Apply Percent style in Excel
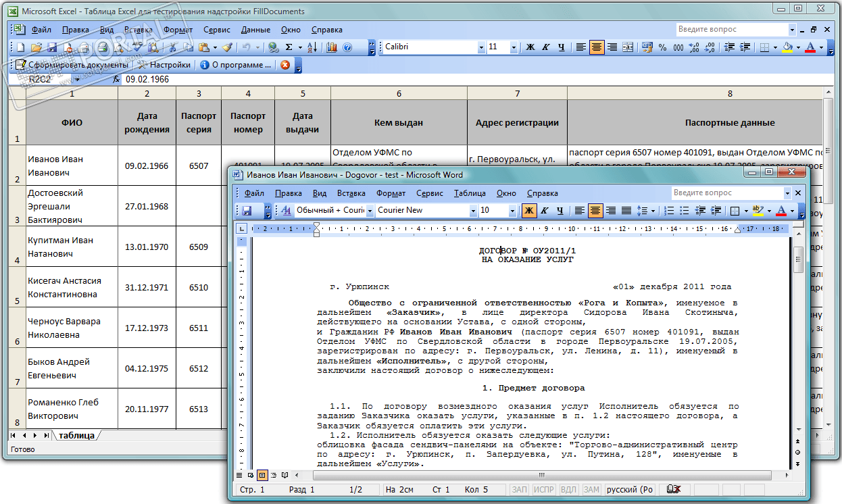The height and width of the screenshot is (504, 842). tap(663, 47)
